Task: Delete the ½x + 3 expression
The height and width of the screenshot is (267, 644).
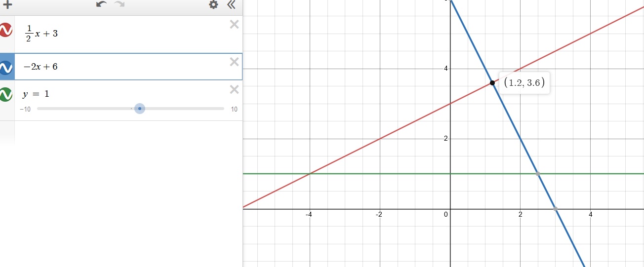Action: click(x=235, y=24)
